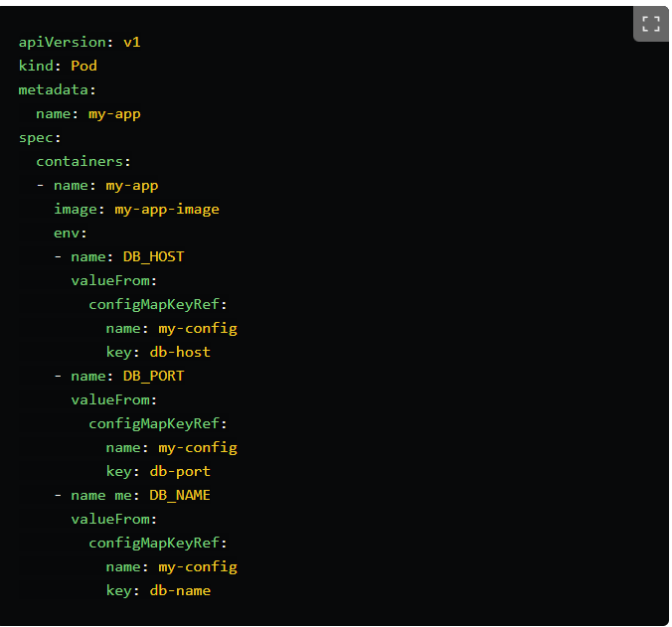Click '- name: my-app' container entry
Viewport: 672px width, 627px height.
[97, 186]
